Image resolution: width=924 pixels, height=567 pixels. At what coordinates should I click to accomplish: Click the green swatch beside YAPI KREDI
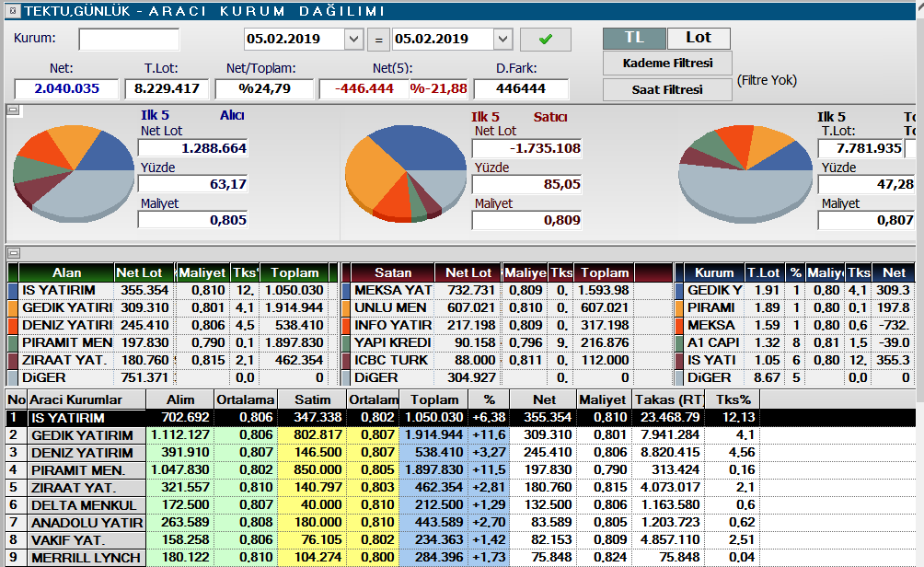pyautogui.click(x=346, y=343)
